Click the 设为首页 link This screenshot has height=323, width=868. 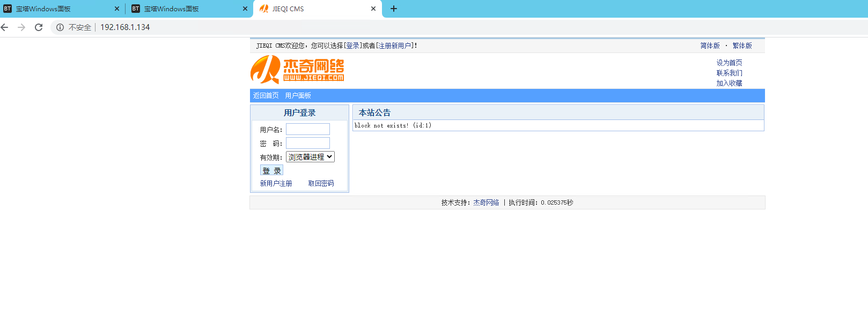pos(729,63)
